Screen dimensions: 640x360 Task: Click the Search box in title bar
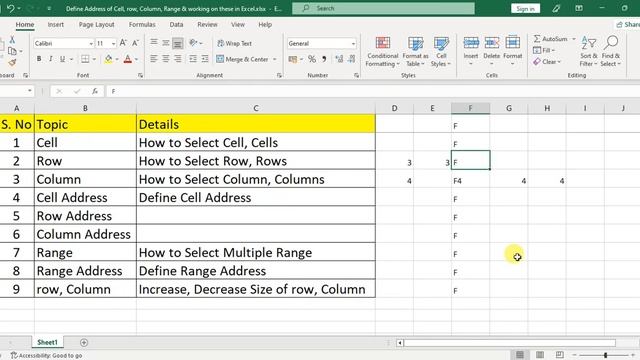[383, 8]
